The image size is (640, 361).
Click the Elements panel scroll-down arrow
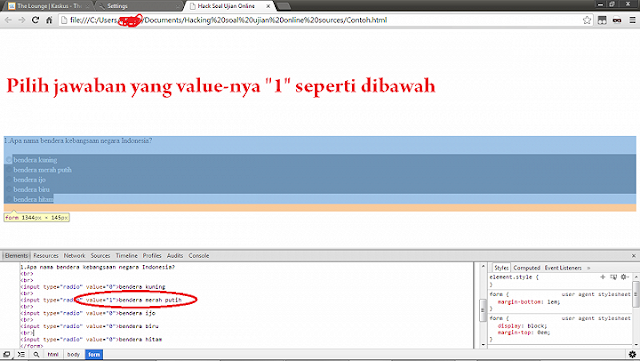tap(483, 345)
